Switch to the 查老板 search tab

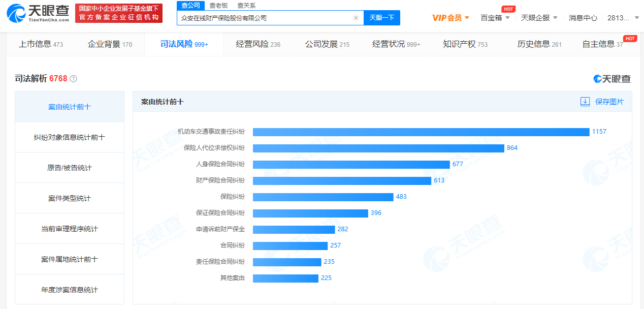218,6
